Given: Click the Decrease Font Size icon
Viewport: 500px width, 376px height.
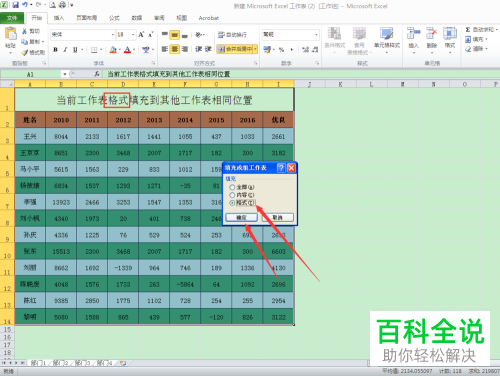Looking at the screenshot, I should click(151, 34).
